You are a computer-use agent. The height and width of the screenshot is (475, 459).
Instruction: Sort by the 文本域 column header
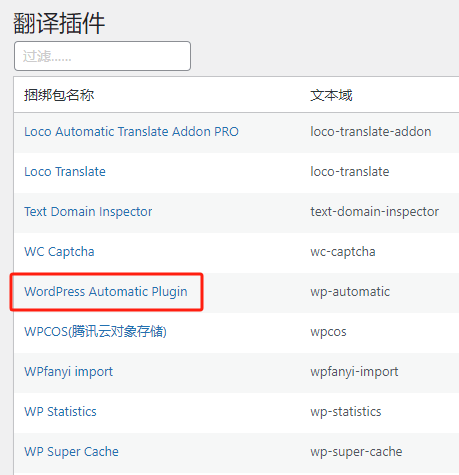click(331, 95)
